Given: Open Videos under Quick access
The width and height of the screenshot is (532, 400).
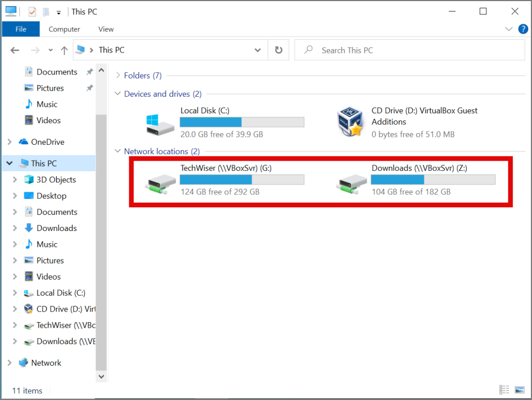Looking at the screenshot, I should coord(42,120).
